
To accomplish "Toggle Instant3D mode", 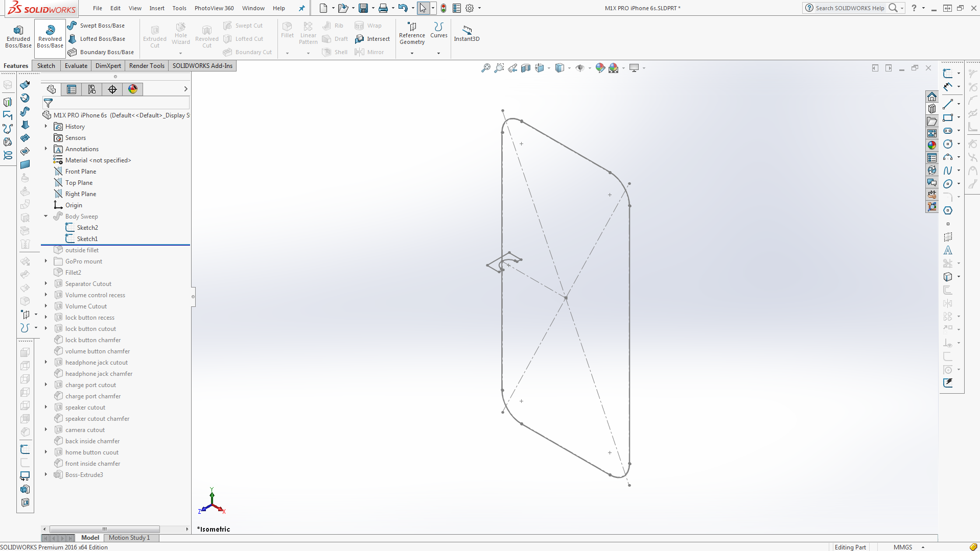I will [x=466, y=33].
